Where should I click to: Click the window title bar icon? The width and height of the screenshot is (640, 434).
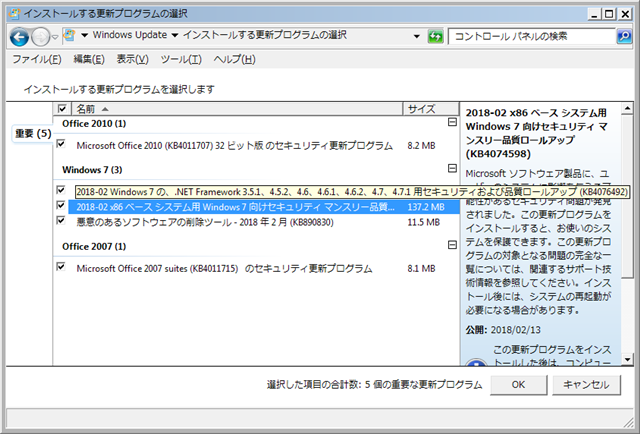click(x=14, y=13)
